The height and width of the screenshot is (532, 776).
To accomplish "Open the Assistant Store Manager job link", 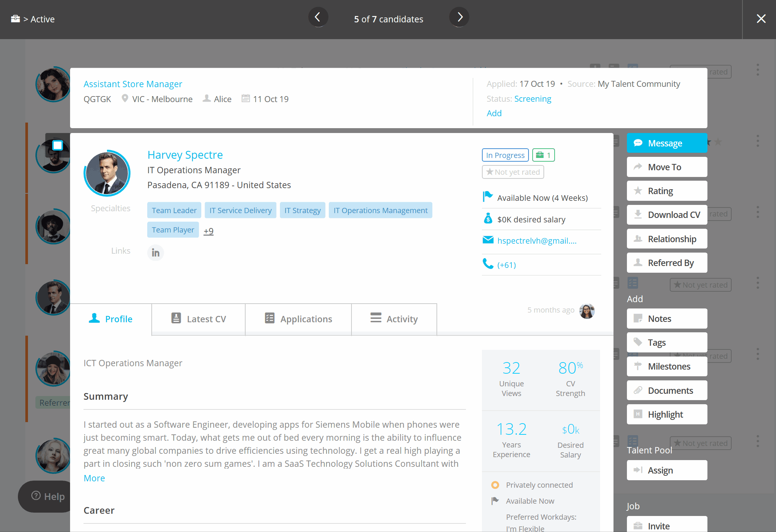I will (133, 84).
